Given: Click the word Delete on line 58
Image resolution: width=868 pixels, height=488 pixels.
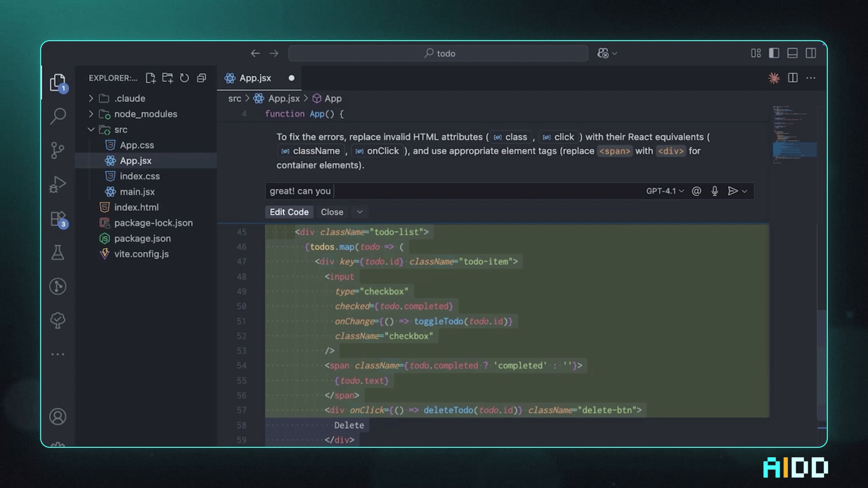Looking at the screenshot, I should click(349, 425).
